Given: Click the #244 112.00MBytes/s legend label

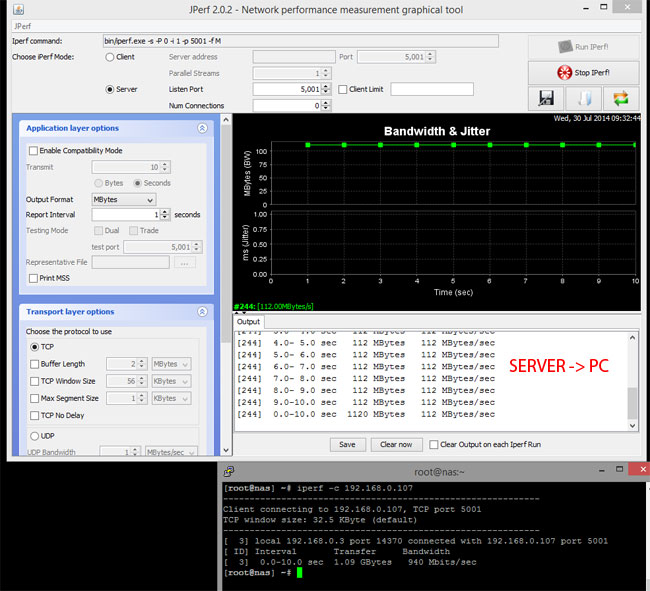Looking at the screenshot, I should (x=274, y=307).
